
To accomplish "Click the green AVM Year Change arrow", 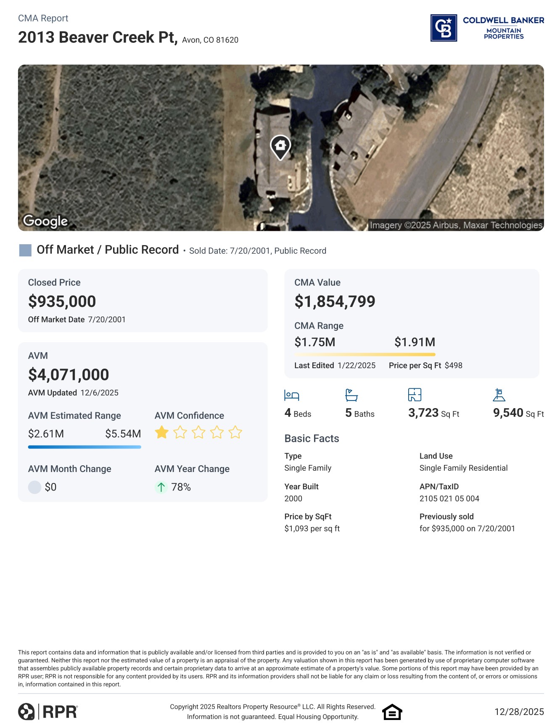I will [161, 487].
